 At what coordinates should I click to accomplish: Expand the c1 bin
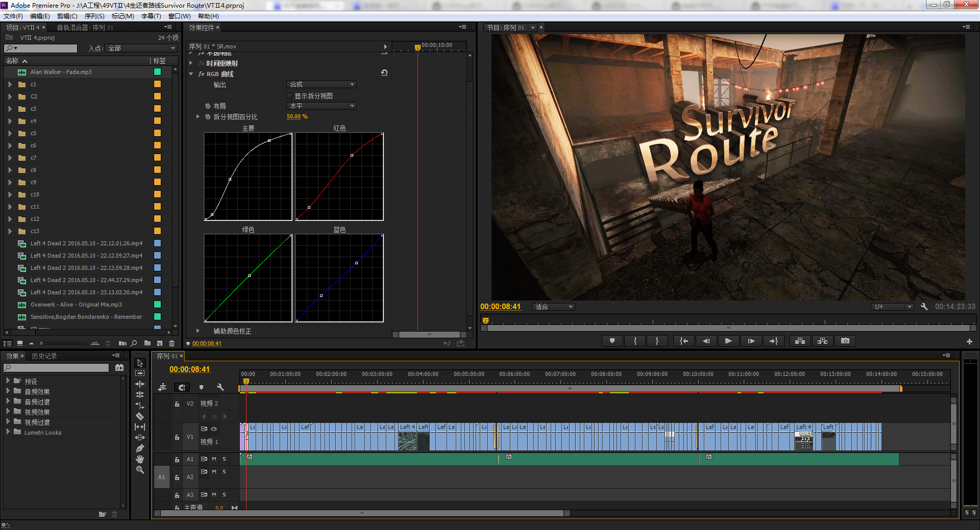[x=10, y=84]
